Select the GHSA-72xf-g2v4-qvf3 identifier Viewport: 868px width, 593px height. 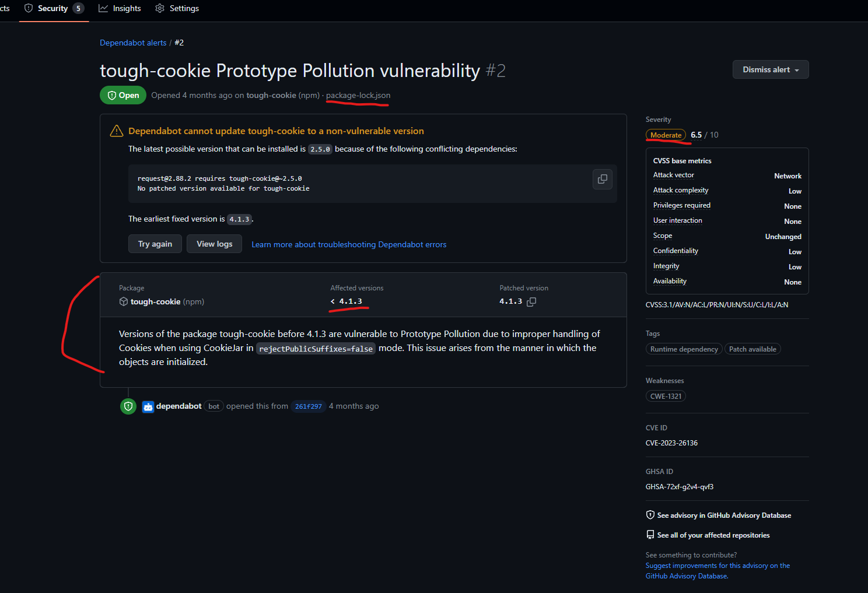pos(680,487)
